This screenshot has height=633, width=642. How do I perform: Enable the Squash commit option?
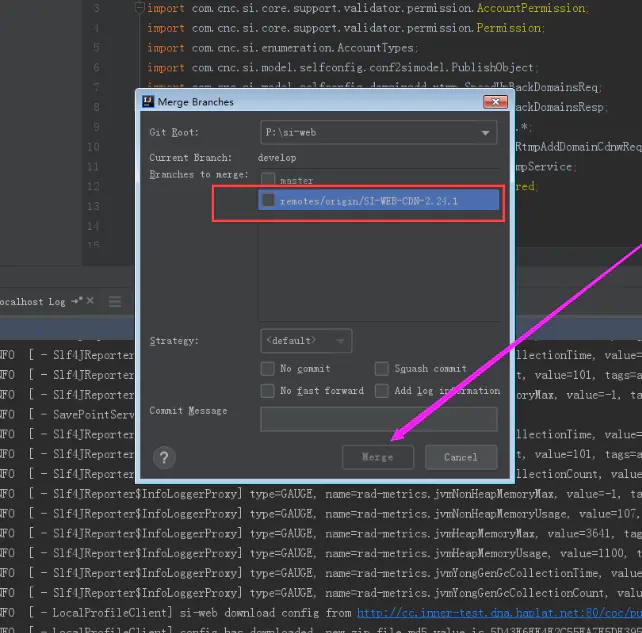point(382,368)
